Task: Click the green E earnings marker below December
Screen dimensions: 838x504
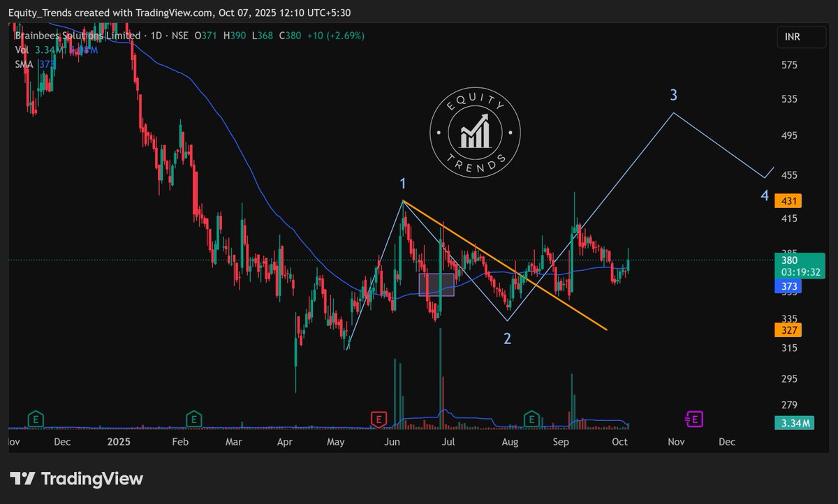Action: click(x=35, y=420)
